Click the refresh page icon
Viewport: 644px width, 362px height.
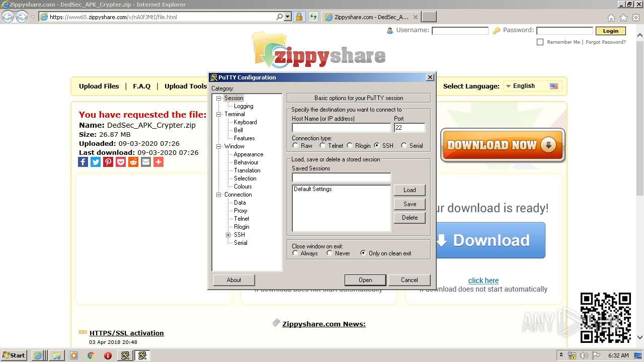coord(313,17)
